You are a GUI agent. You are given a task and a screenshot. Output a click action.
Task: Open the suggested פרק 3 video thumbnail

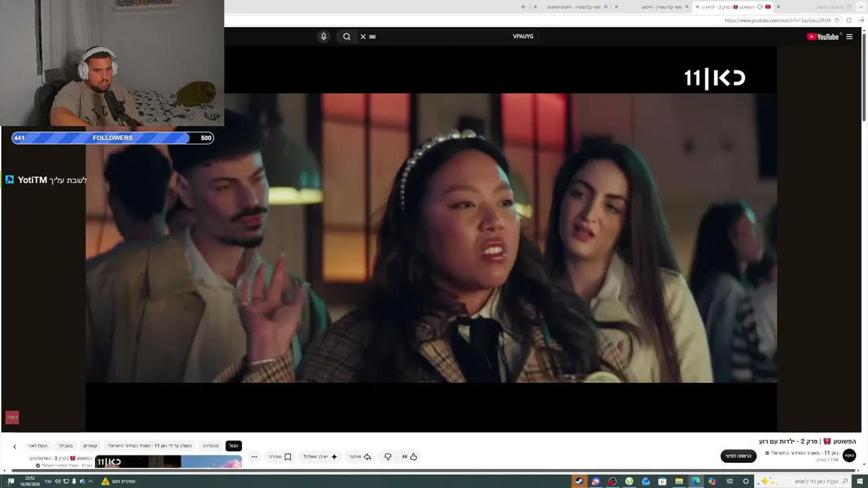coord(168,462)
